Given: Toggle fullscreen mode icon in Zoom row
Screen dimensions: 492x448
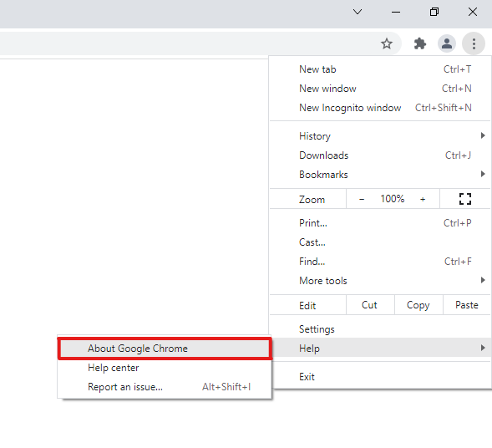Looking at the screenshot, I should coord(465,199).
